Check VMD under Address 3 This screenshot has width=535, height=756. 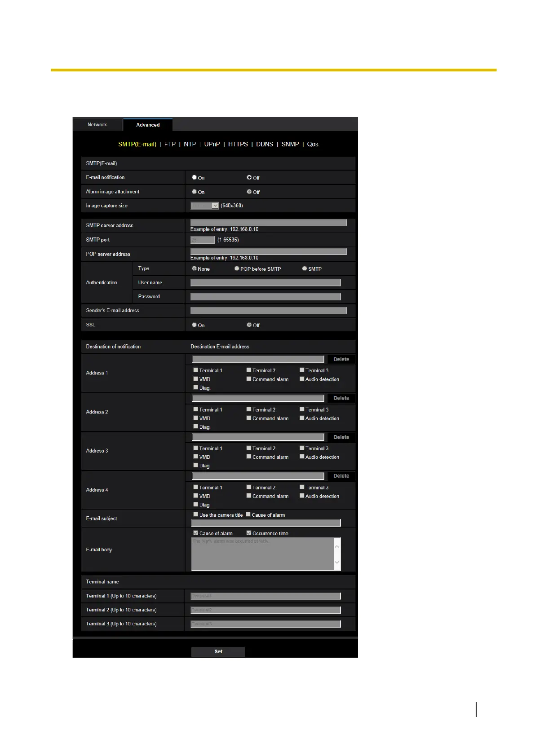(x=196, y=457)
